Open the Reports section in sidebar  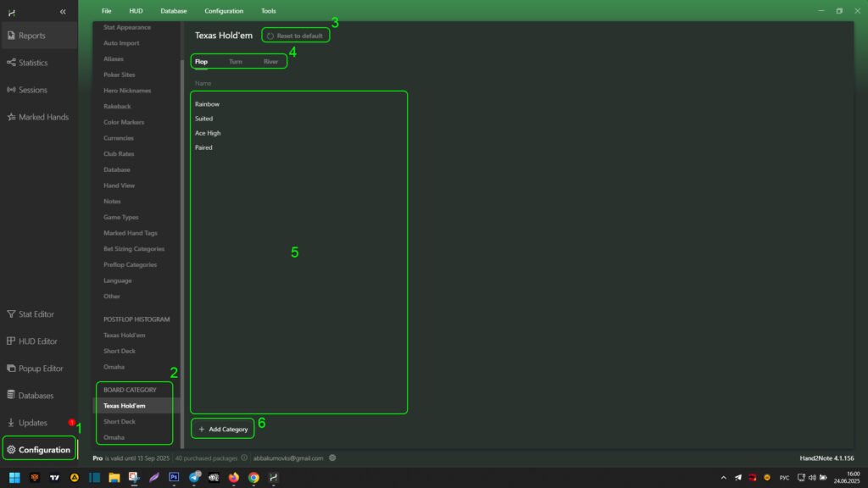[x=31, y=36]
